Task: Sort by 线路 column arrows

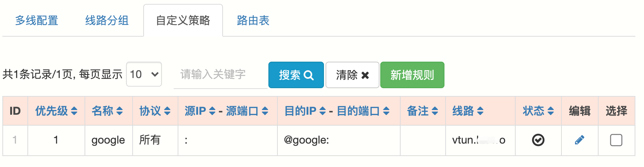Action: click(480, 111)
